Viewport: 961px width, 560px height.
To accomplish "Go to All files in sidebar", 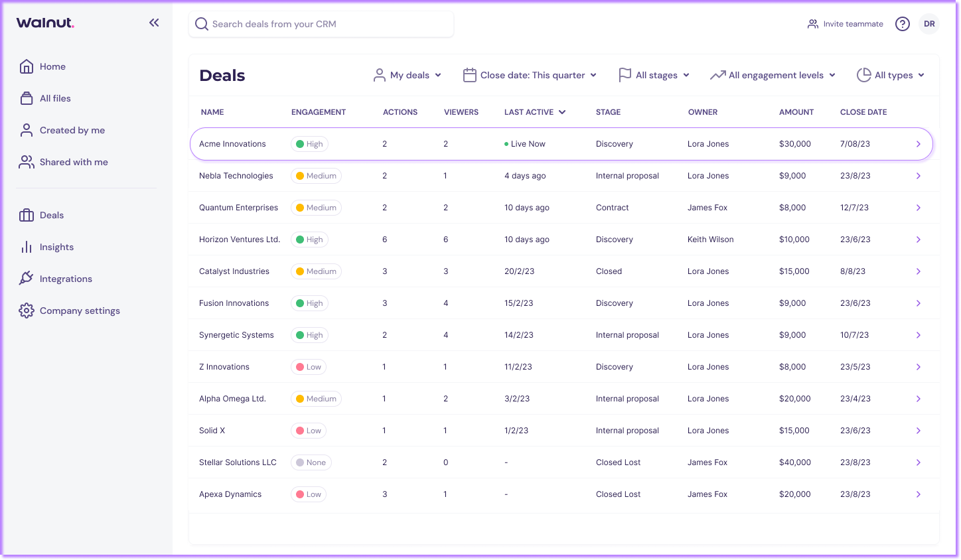I will pyautogui.click(x=55, y=98).
